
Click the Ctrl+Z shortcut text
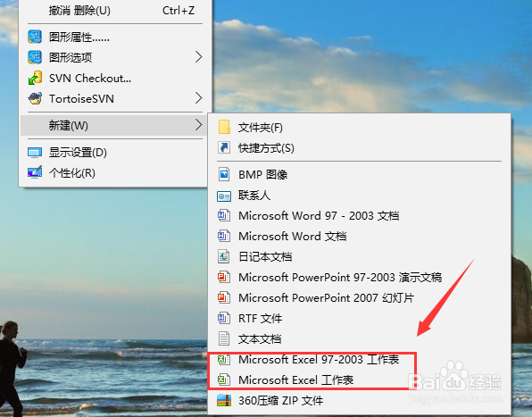tap(179, 11)
